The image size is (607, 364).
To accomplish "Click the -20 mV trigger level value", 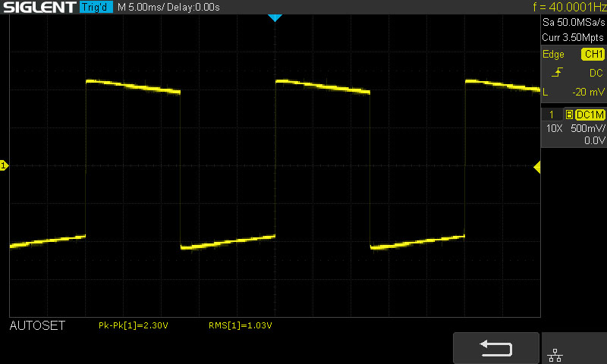I will (588, 92).
